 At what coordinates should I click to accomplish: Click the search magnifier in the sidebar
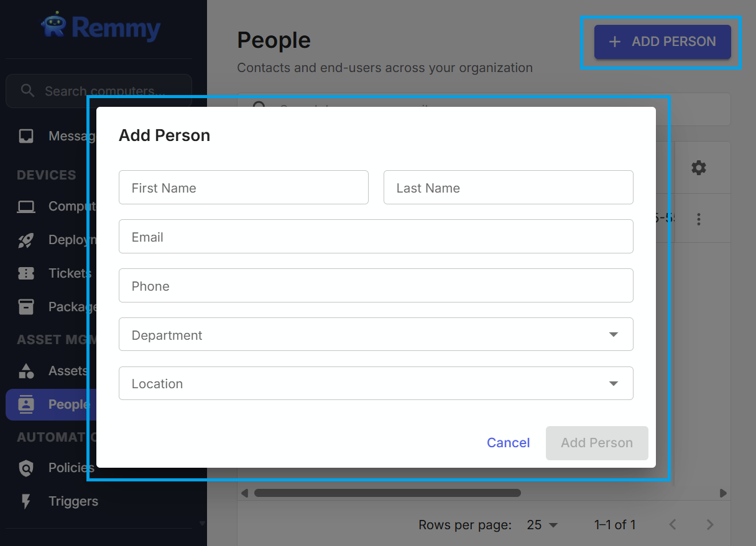pos(27,91)
